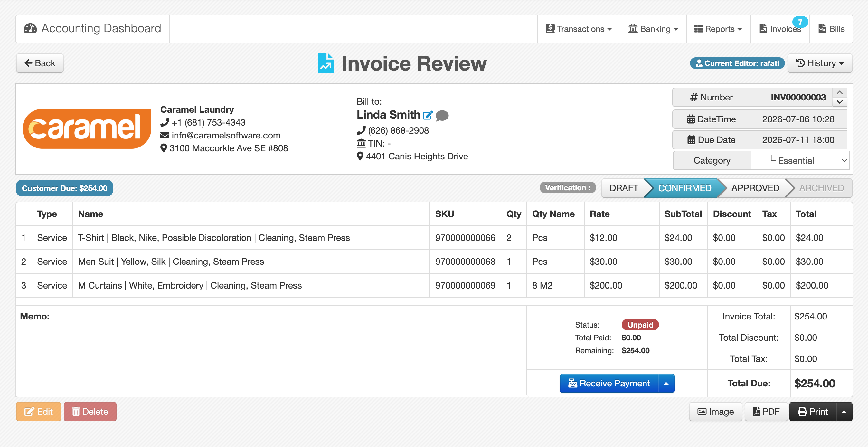Click SKU 970000000066
This screenshot has width=868, height=447.
coord(465,238)
